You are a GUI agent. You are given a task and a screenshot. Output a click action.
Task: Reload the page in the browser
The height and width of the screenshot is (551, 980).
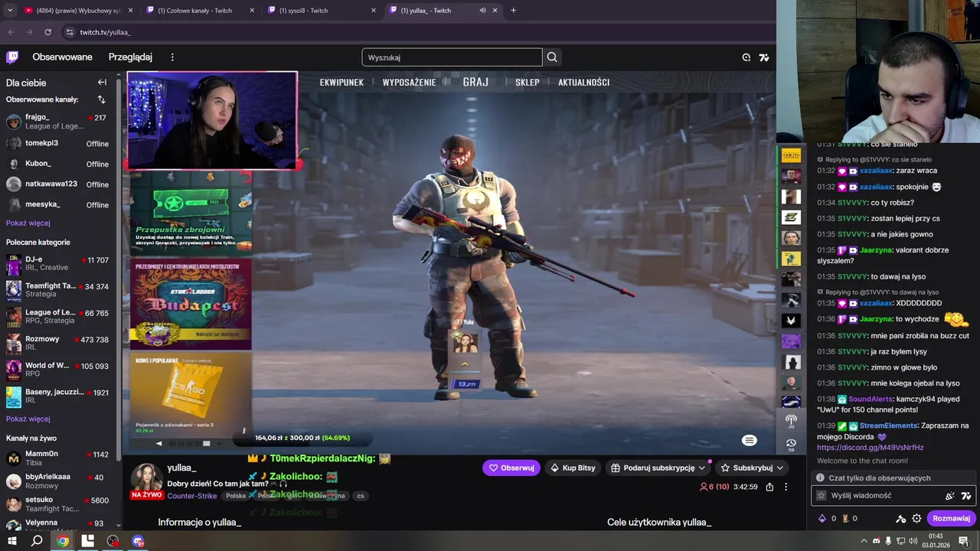(48, 32)
